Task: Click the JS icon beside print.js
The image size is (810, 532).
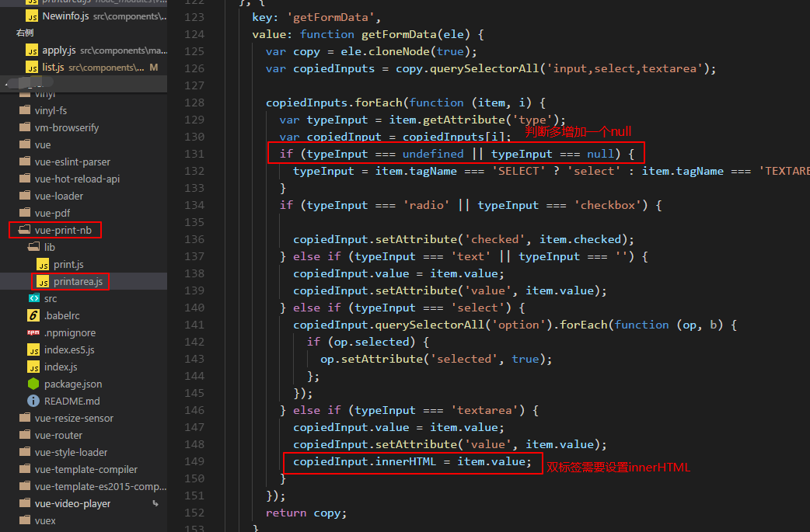Action: click(x=43, y=264)
